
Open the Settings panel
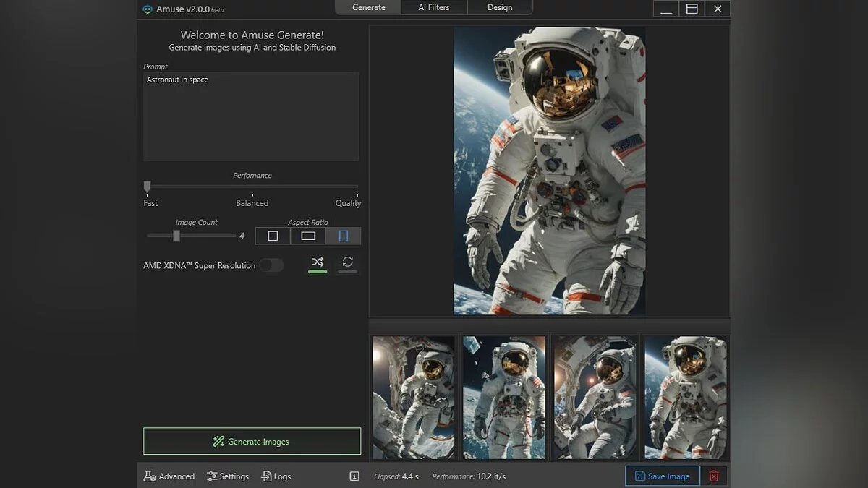click(x=228, y=476)
